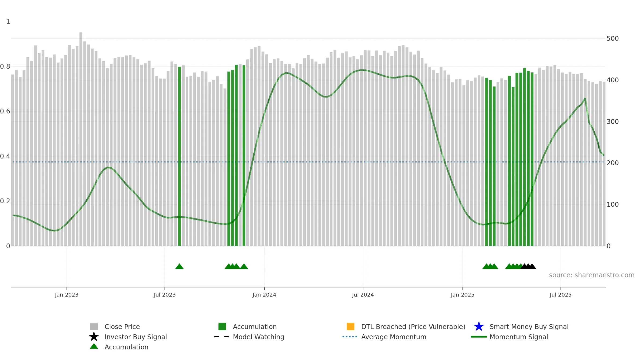This screenshot has width=644, height=362.
Task: Click the tallest gray price bar near 2023
Action: (x=81, y=139)
